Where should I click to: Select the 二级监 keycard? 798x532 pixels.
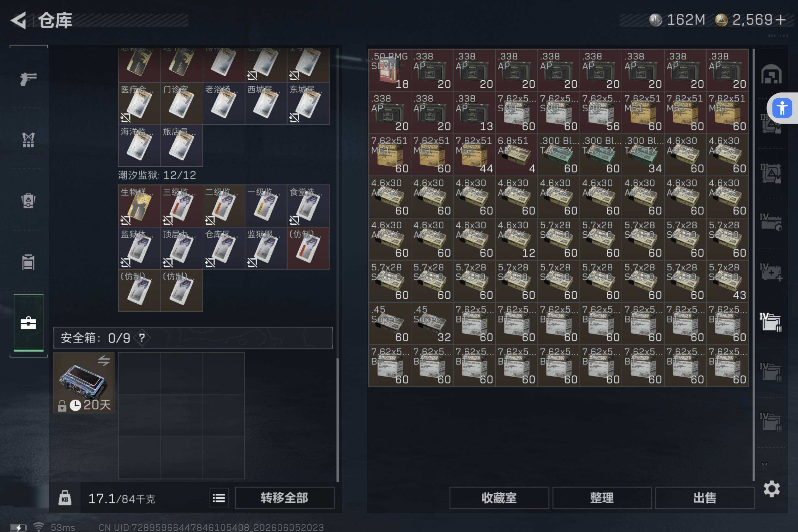[224, 206]
